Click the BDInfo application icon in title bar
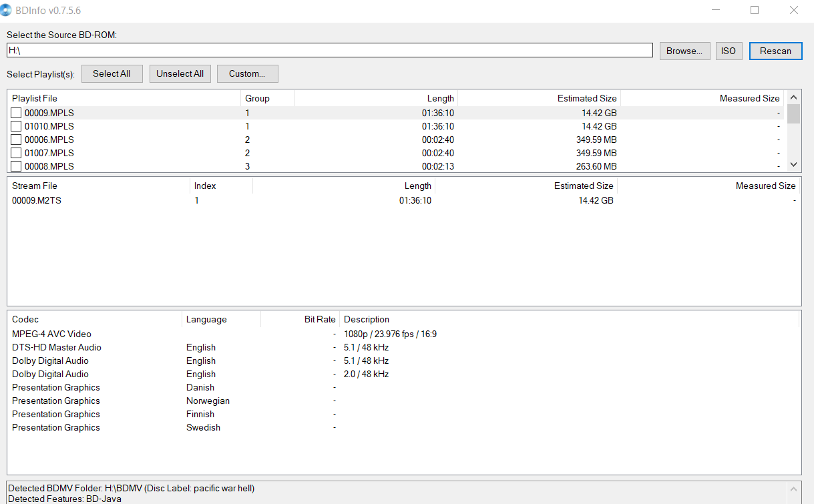This screenshot has height=504, width=814. (x=6, y=10)
